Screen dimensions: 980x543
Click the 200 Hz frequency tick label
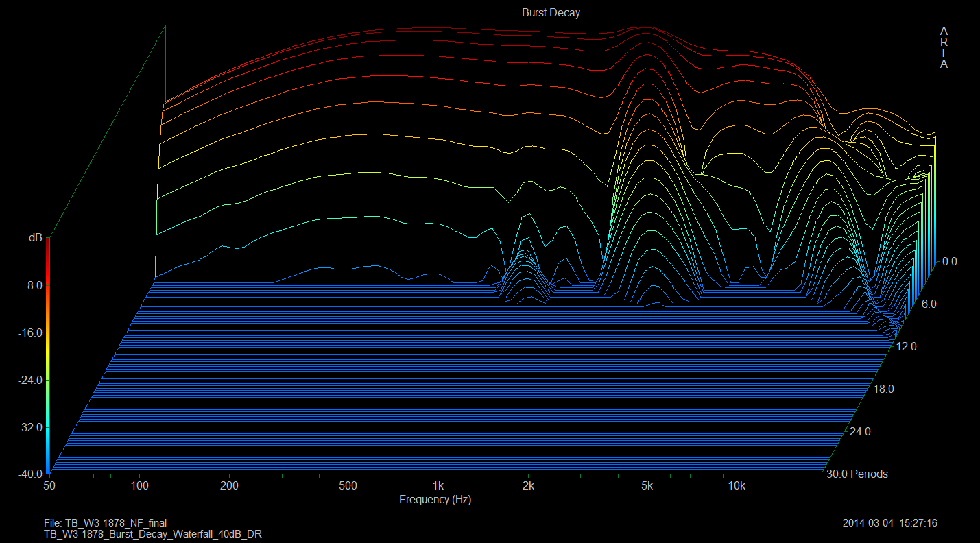[x=229, y=486]
